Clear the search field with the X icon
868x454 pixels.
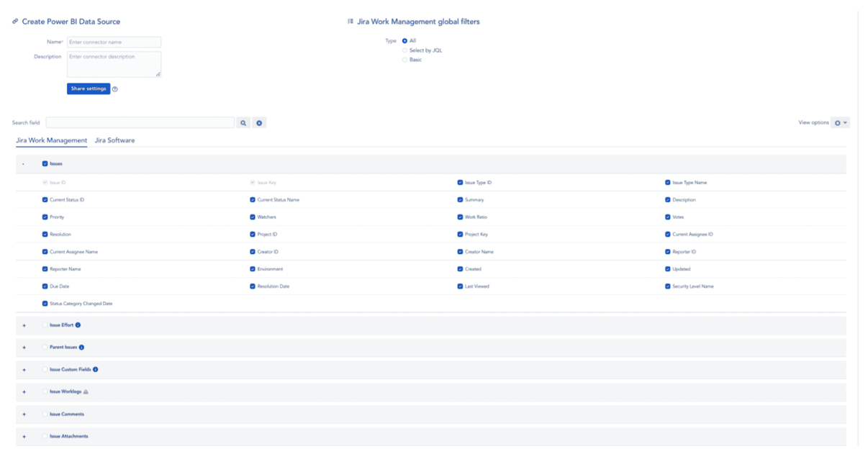point(260,123)
